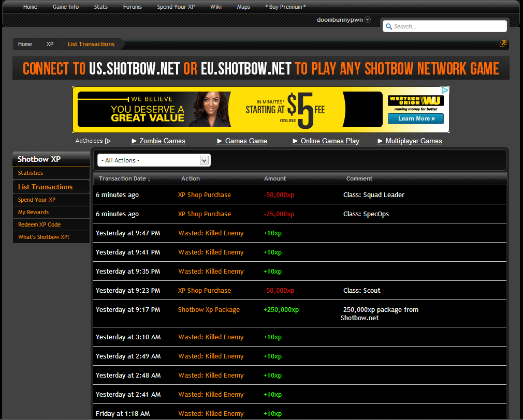Open the Game Info menu
The width and height of the screenshot is (523, 420).
[x=66, y=7]
